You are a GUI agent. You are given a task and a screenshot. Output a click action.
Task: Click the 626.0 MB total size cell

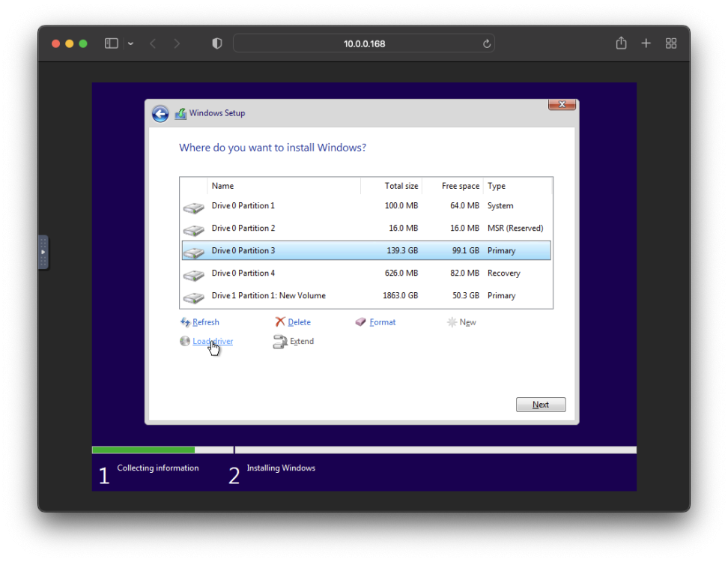coord(401,273)
